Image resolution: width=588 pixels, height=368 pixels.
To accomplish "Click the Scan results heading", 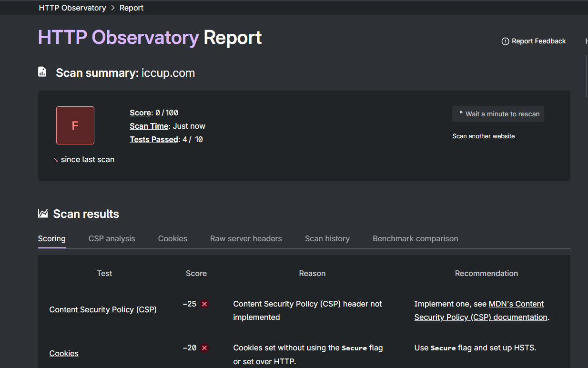I will click(86, 214).
